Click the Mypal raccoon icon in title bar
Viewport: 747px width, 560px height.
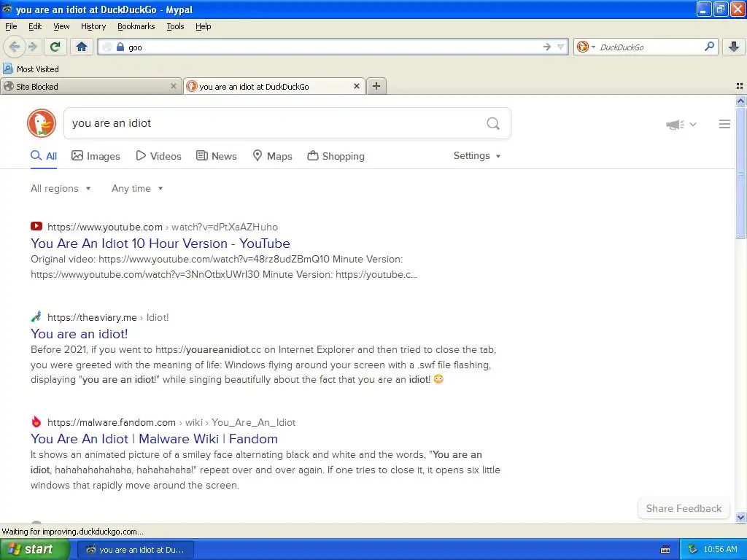(x=7, y=9)
